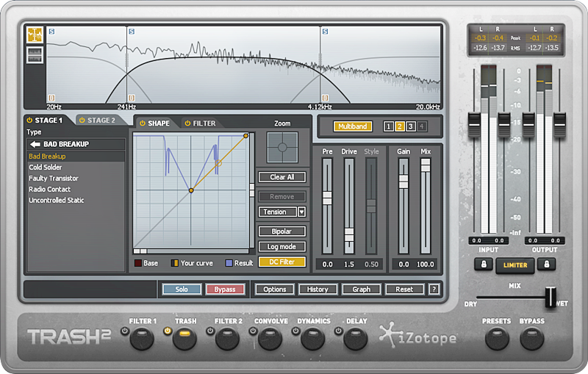Open the help question mark button
This screenshot has width=588, height=374.
pyautogui.click(x=434, y=290)
